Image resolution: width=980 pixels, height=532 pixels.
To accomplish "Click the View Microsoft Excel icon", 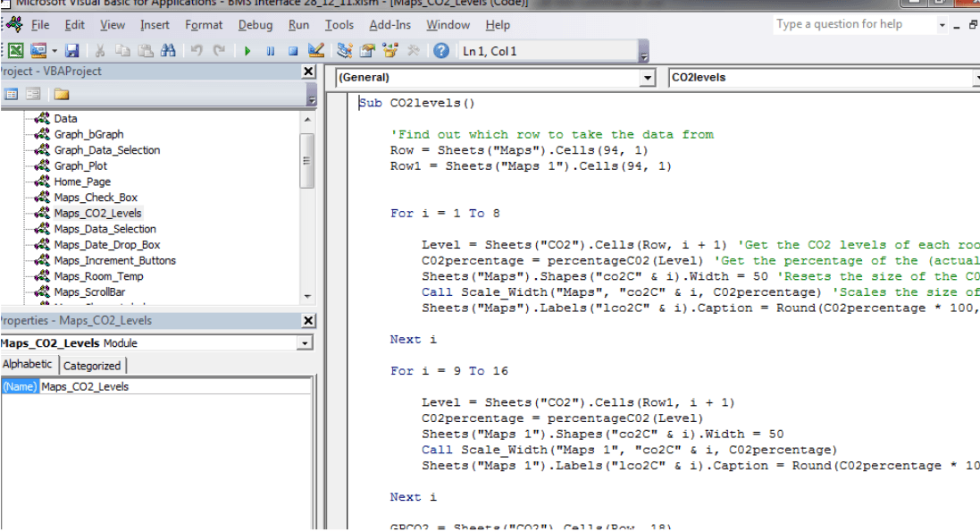I will (x=14, y=51).
